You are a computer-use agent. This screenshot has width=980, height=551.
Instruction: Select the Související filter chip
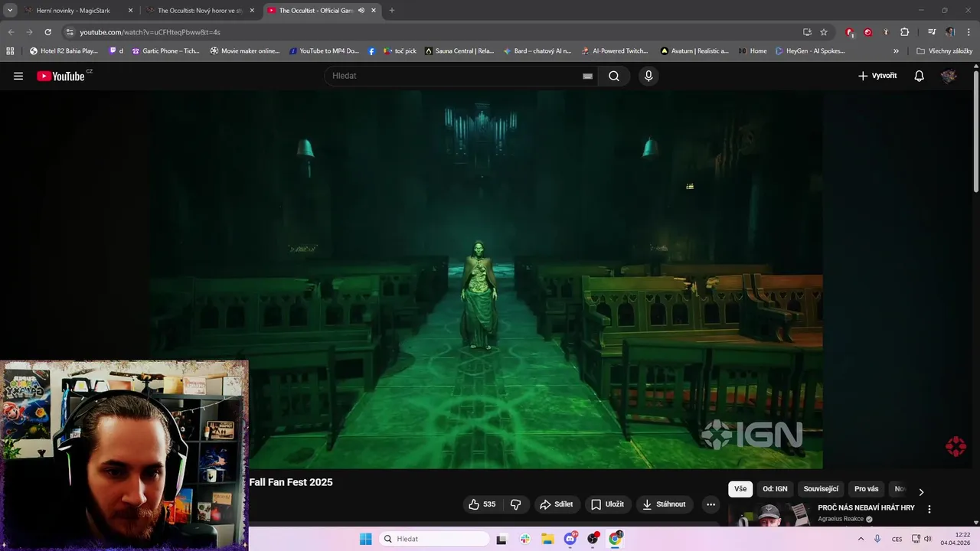click(x=821, y=489)
